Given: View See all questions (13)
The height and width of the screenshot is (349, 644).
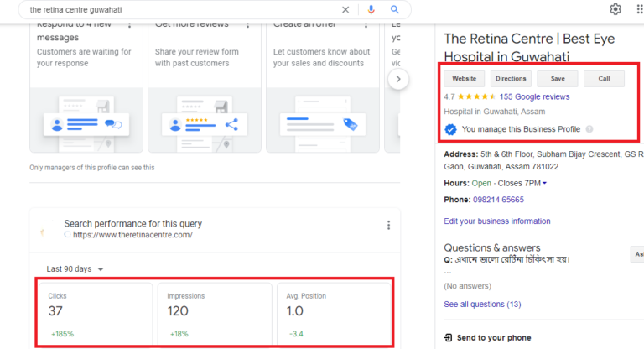Looking at the screenshot, I should pos(482,304).
